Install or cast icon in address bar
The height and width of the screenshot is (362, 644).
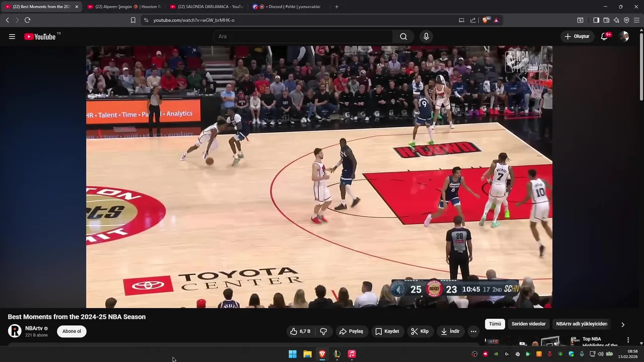[x=461, y=20]
